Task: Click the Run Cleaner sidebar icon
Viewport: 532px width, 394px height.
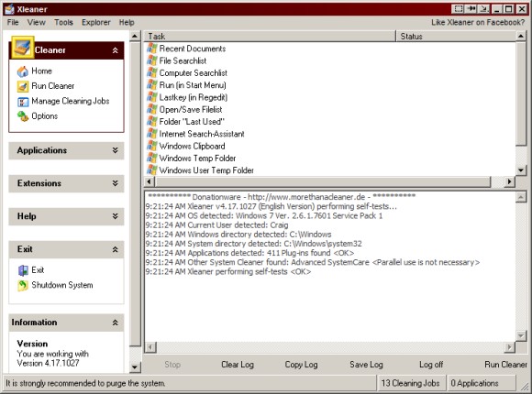Action: click(x=23, y=86)
